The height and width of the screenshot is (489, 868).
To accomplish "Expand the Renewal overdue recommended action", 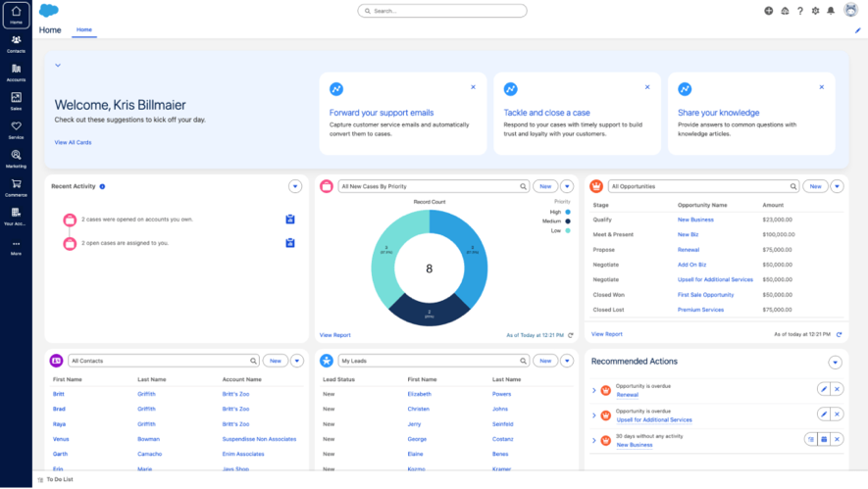I will tap(594, 390).
